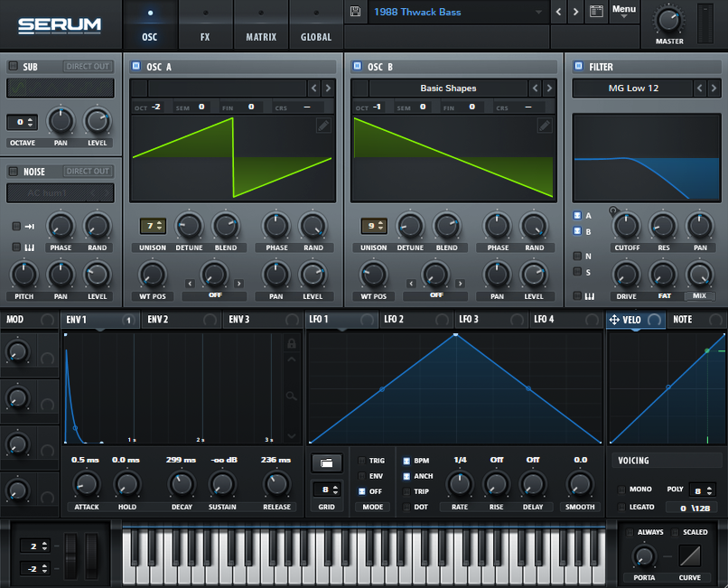Open the preset browser icon
Image resolution: width=728 pixels, height=588 pixels.
coord(595,12)
